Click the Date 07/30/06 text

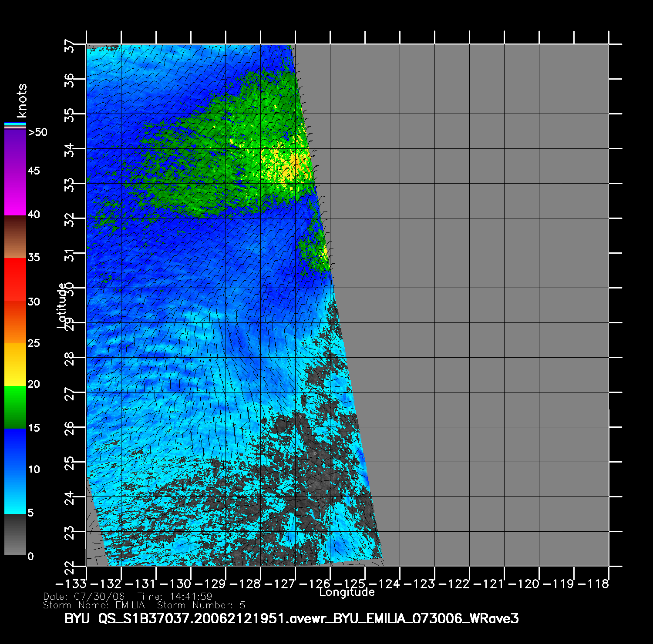[84, 597]
